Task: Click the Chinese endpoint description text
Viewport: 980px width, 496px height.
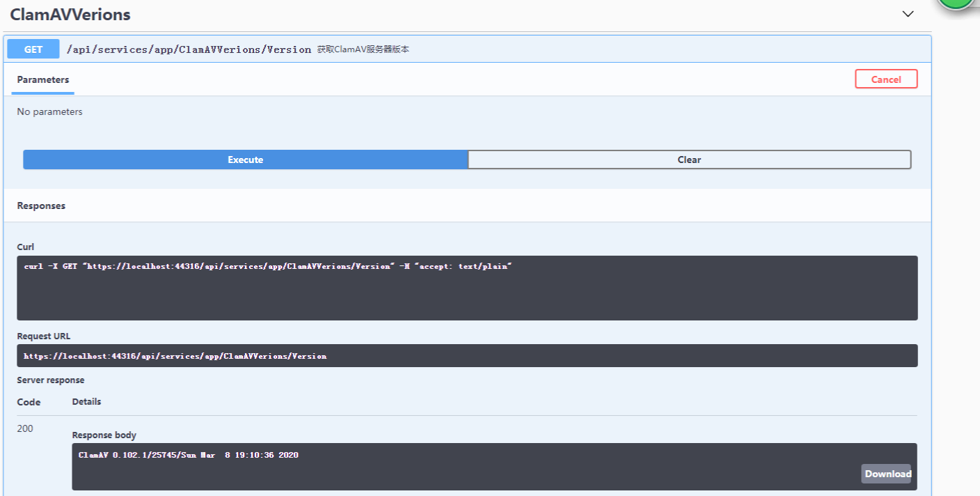Action: point(363,49)
